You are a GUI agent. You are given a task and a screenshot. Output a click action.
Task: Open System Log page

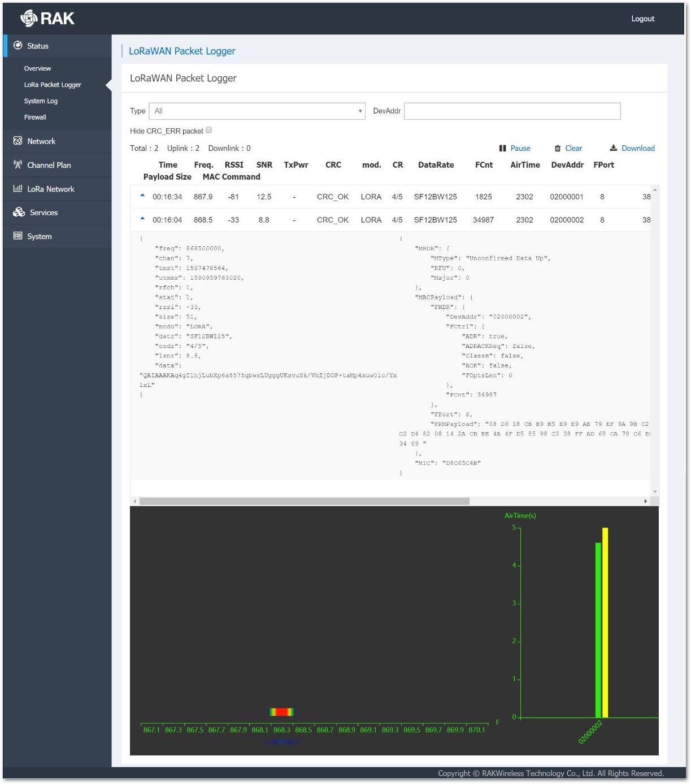pos(41,101)
